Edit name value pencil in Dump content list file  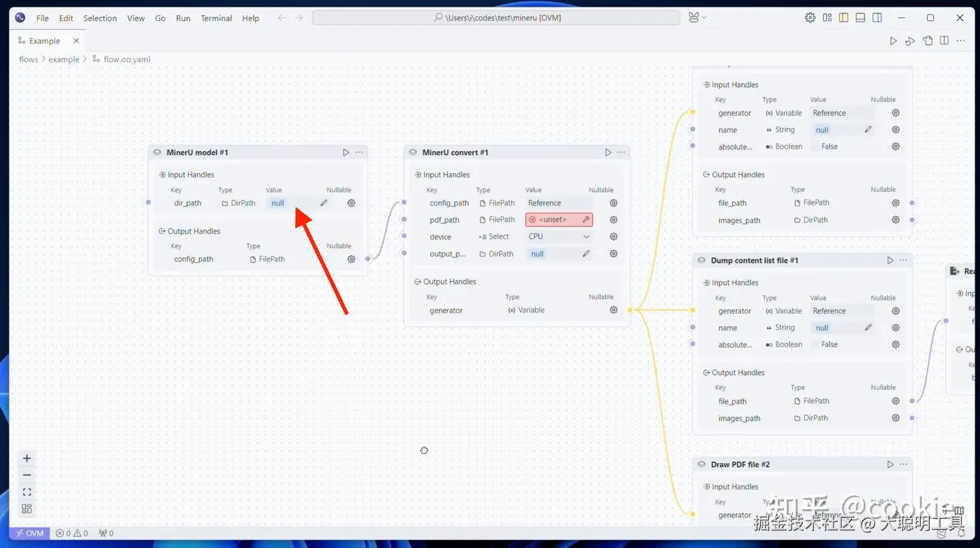click(x=868, y=327)
